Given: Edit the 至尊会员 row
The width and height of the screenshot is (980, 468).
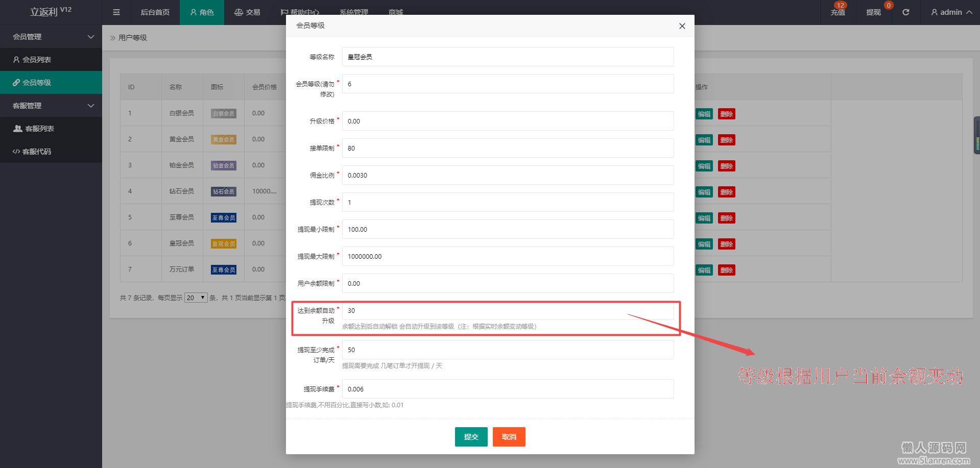Looking at the screenshot, I should tap(704, 218).
